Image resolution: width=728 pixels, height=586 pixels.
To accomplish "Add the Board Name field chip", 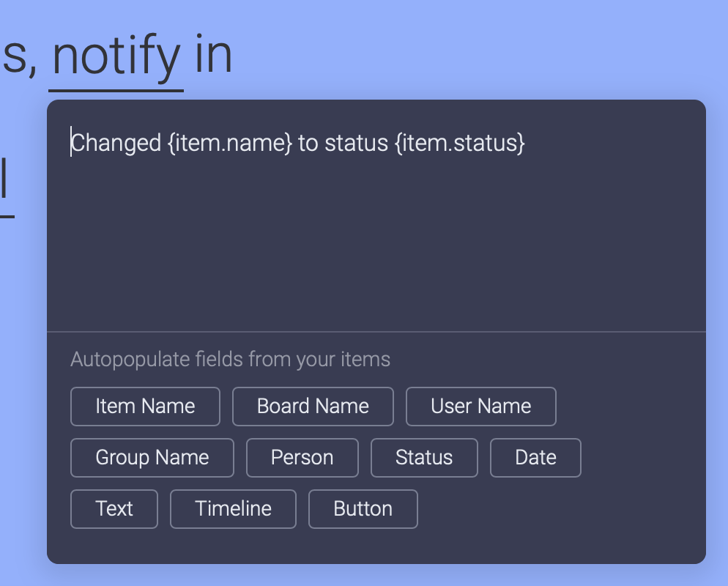I will tap(313, 407).
